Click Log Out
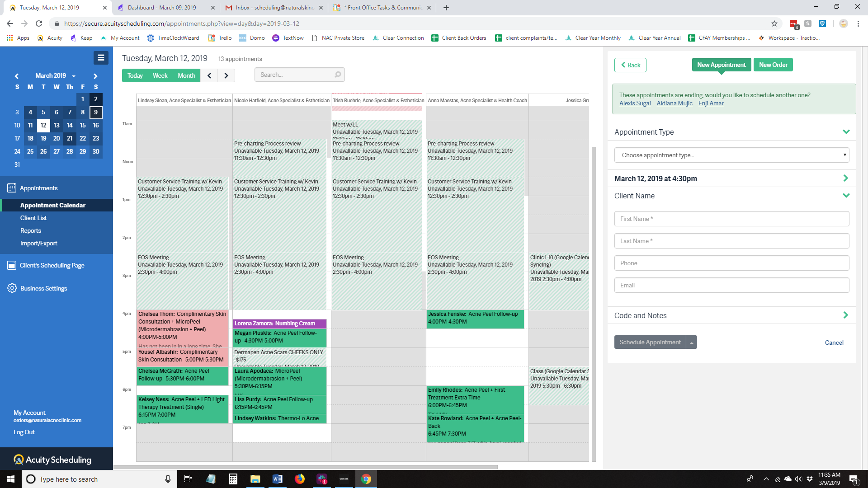The width and height of the screenshot is (868, 488). pos(24,432)
